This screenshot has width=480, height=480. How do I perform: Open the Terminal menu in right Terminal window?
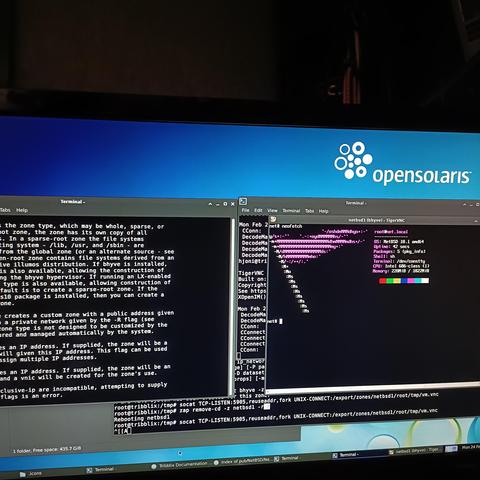coord(291,211)
